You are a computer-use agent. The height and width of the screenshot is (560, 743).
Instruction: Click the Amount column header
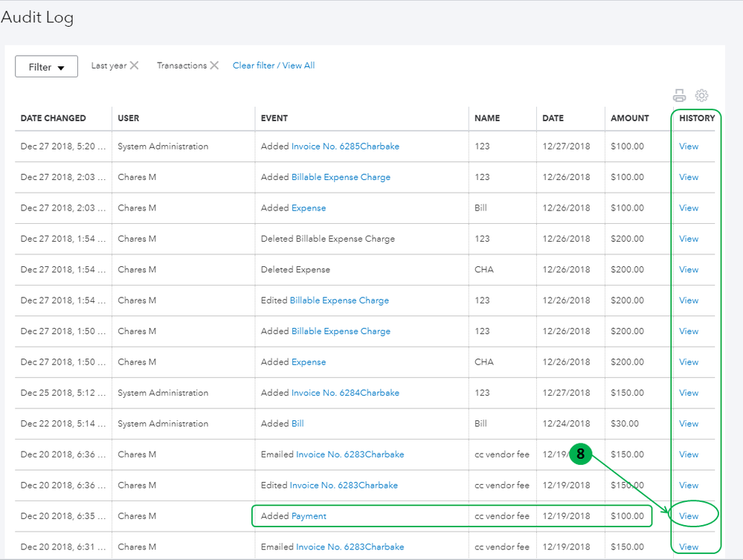[629, 118]
